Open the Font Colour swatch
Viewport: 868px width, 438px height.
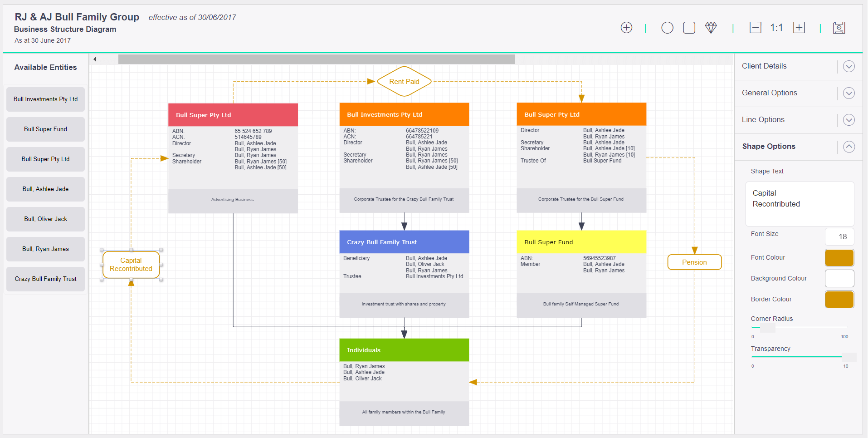pos(839,257)
